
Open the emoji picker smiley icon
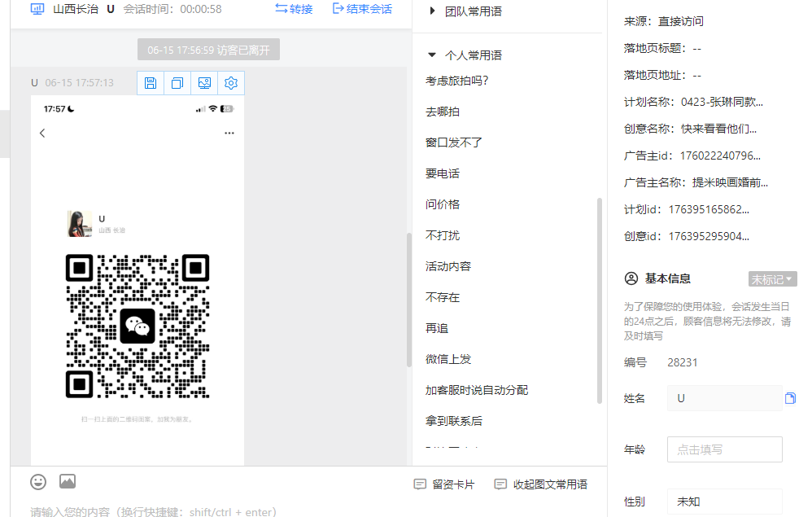click(x=37, y=482)
